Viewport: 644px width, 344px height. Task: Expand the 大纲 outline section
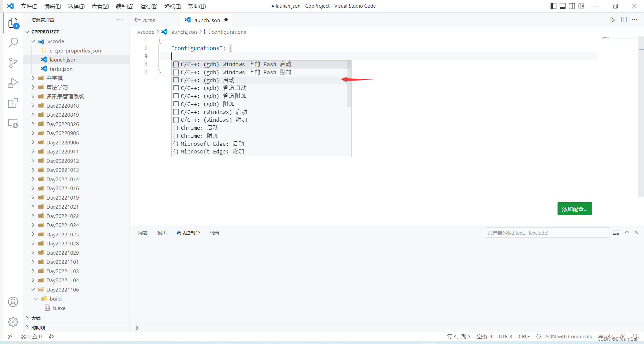(76, 318)
